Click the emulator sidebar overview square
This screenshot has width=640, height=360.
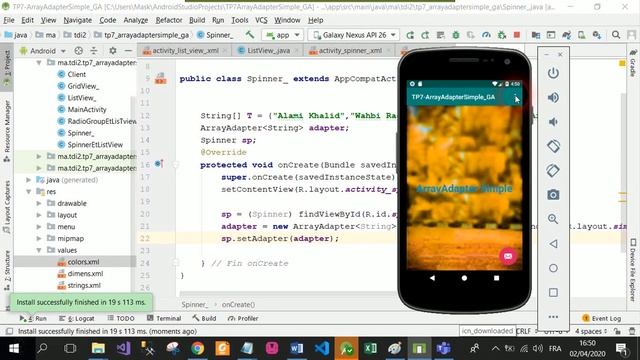tap(553, 292)
